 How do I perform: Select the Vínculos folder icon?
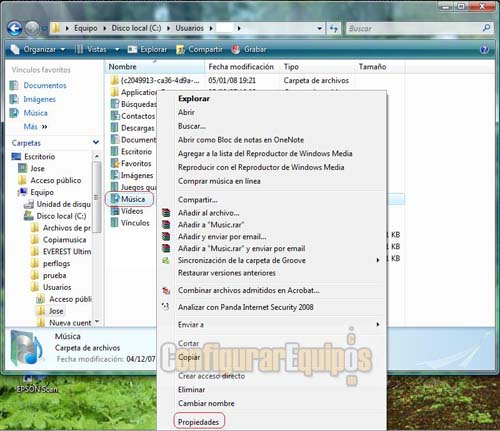pos(115,223)
